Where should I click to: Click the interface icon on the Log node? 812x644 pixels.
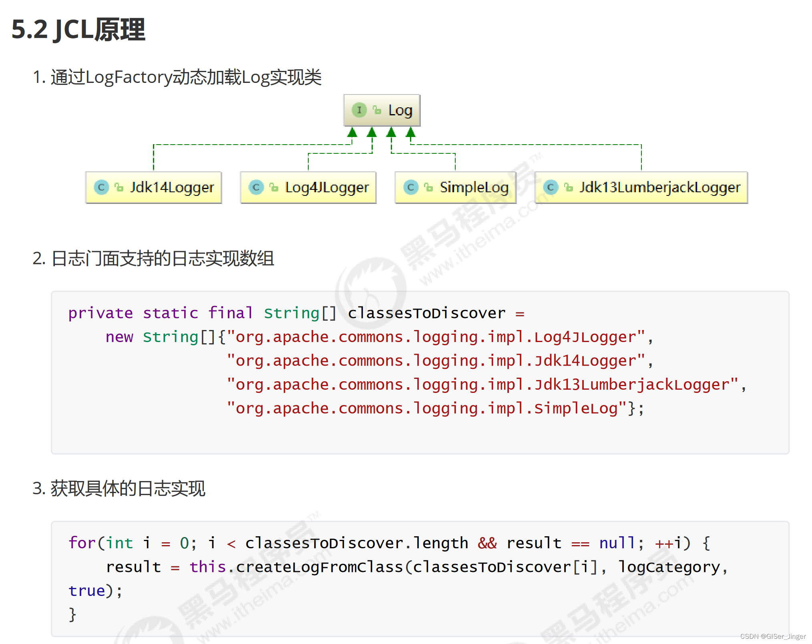359,110
